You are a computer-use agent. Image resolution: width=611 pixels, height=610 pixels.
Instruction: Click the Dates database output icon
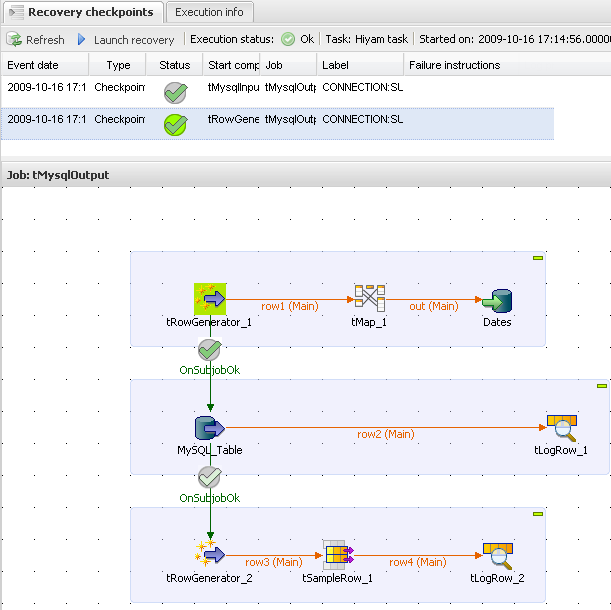click(x=496, y=300)
